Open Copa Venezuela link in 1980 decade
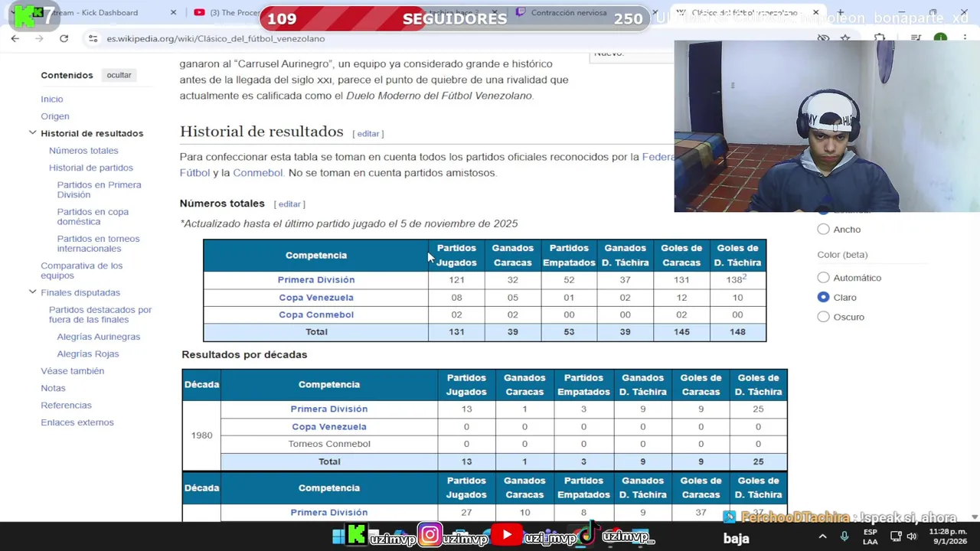The width and height of the screenshot is (980, 551). 328,427
